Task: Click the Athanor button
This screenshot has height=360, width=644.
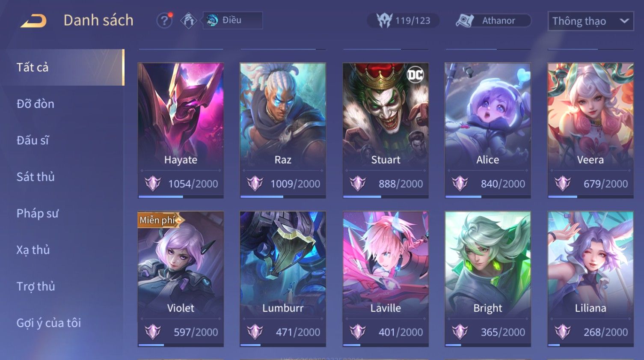Action: [x=493, y=20]
